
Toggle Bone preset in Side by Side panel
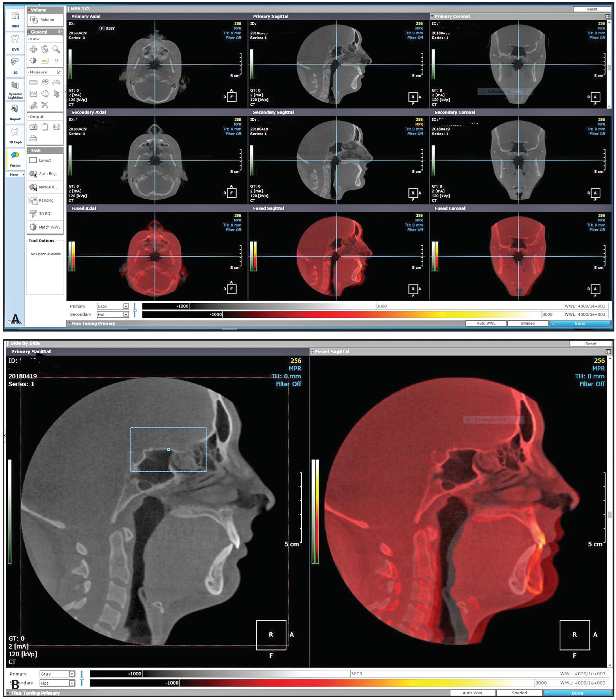[x=577, y=693]
